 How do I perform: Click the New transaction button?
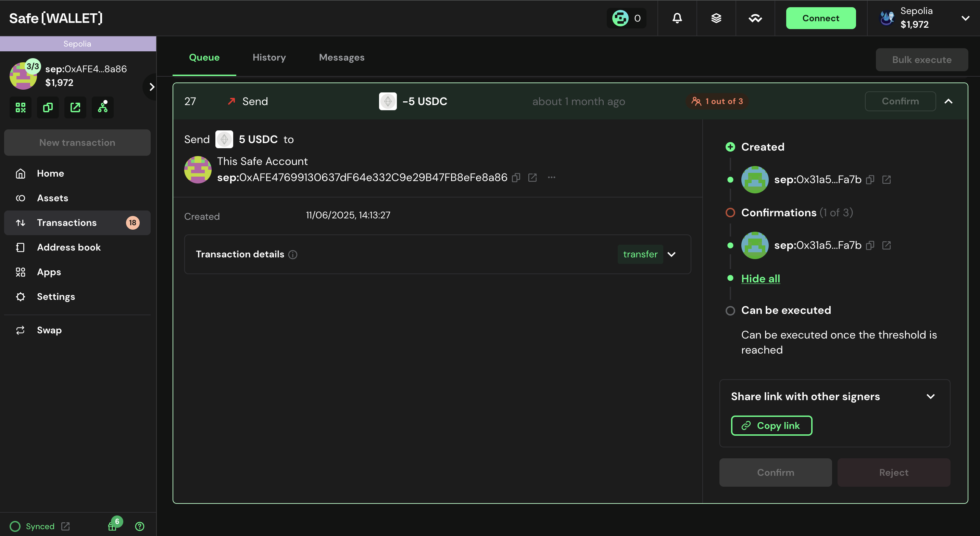tap(77, 142)
